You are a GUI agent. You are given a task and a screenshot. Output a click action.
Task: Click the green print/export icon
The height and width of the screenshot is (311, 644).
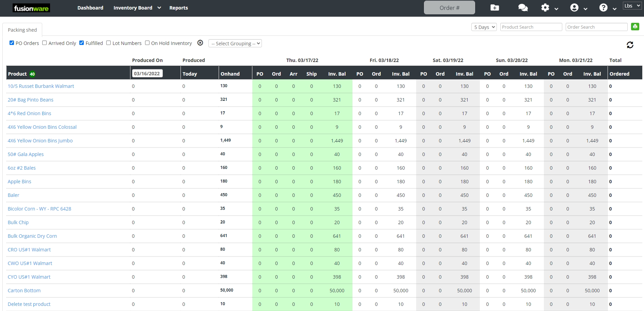(x=635, y=27)
